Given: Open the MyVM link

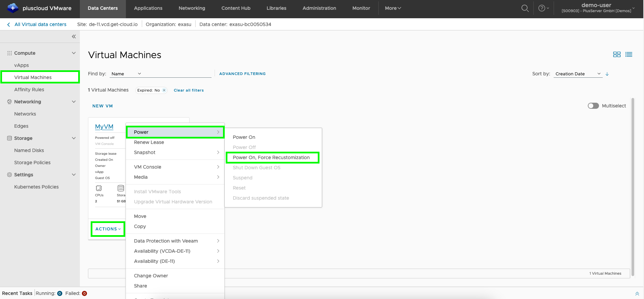Looking at the screenshot, I should coord(104,127).
